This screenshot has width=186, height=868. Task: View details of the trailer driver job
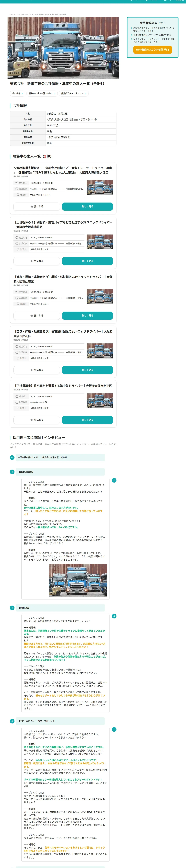pyautogui.click(x=87, y=207)
